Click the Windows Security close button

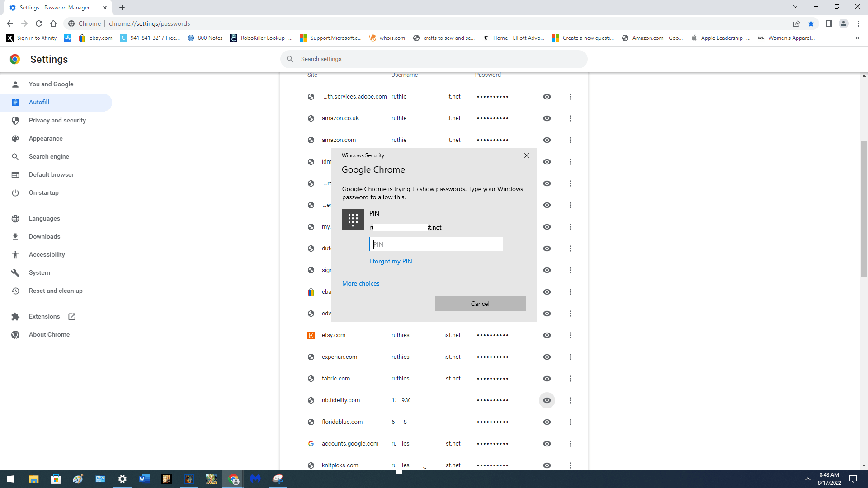coord(526,155)
